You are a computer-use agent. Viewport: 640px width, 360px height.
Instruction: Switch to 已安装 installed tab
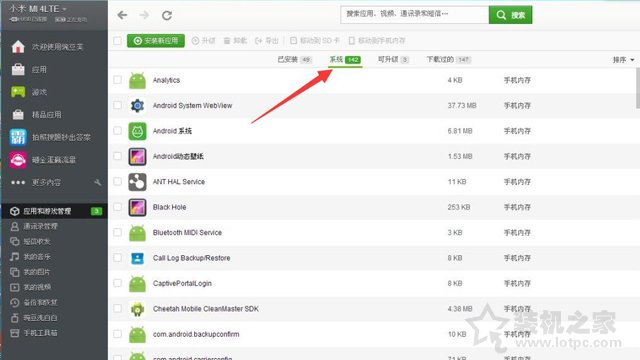click(x=294, y=60)
